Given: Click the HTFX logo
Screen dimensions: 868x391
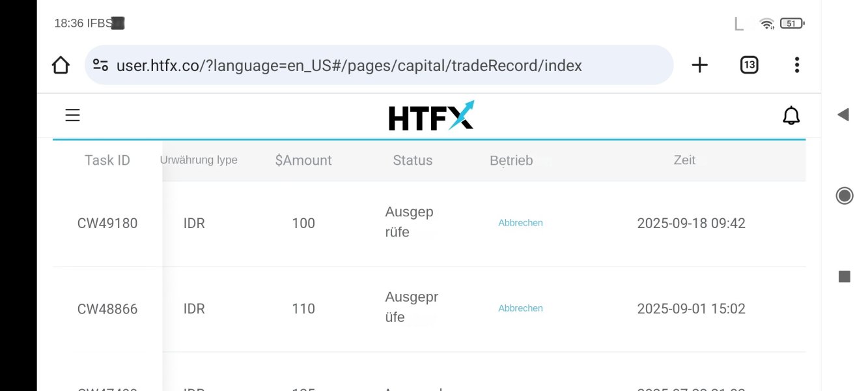Looking at the screenshot, I should coord(431,117).
